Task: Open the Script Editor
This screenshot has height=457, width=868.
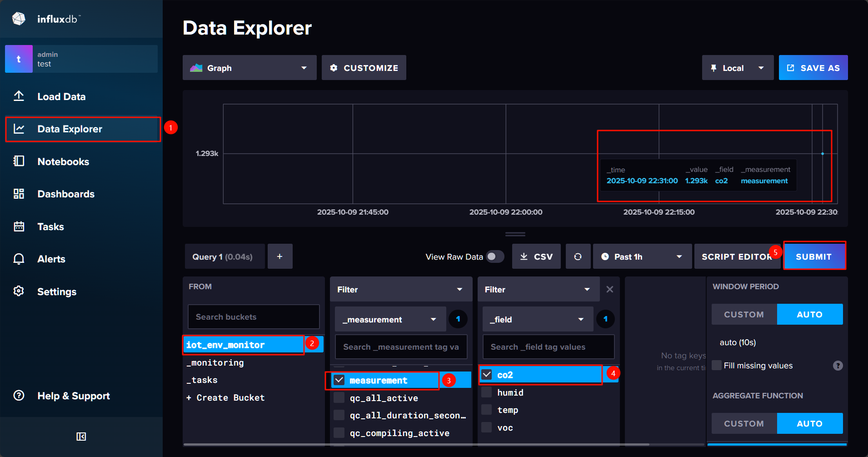Action: (735, 256)
